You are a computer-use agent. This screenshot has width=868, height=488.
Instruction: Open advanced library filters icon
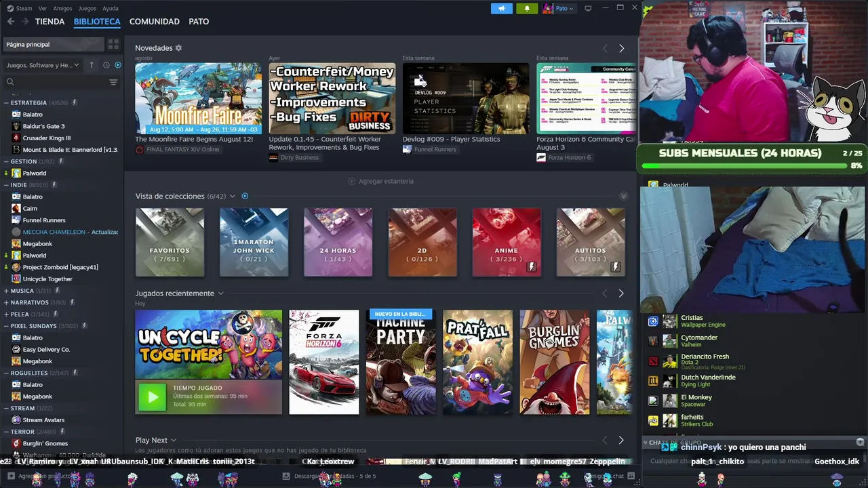coord(113,82)
